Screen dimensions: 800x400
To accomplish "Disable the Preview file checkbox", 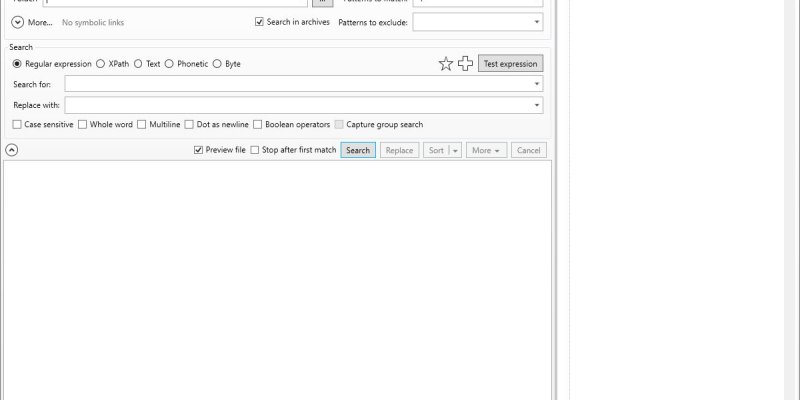I will 199,150.
